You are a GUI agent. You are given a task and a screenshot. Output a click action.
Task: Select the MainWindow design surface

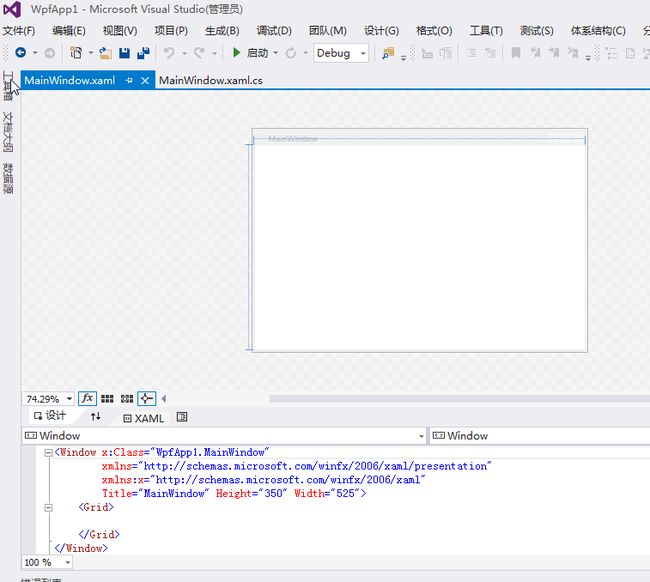pos(420,240)
